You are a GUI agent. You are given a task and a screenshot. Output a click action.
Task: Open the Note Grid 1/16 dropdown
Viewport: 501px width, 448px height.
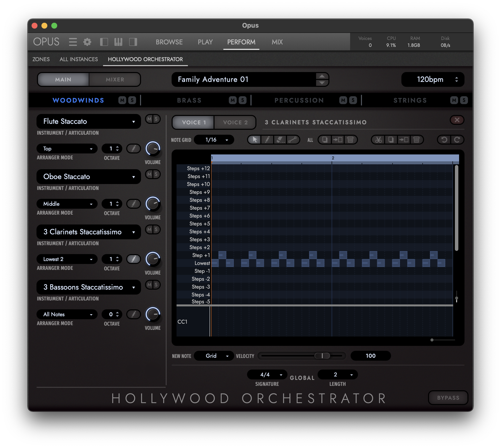click(214, 140)
